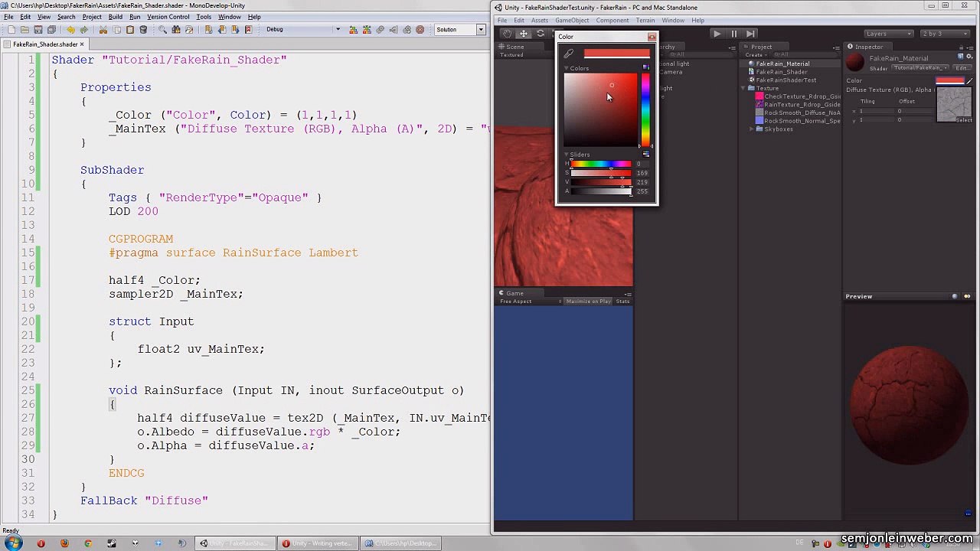
Task: Click the Edit button beside the shader
Action: (x=961, y=68)
